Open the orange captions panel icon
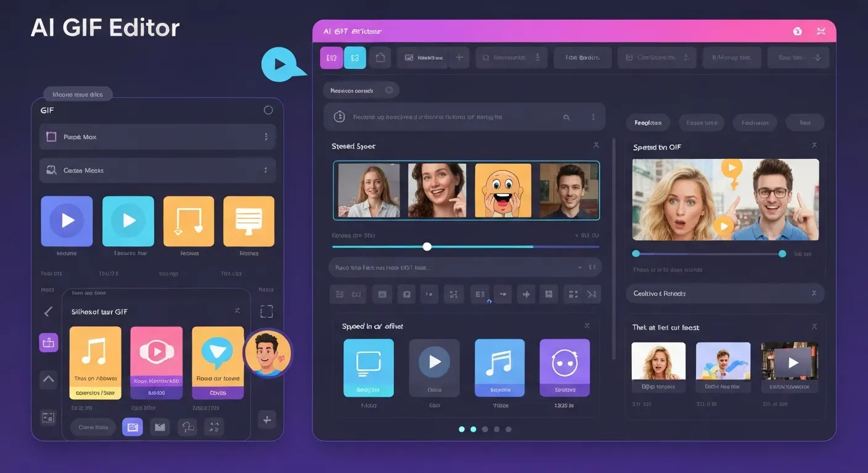 [249, 220]
